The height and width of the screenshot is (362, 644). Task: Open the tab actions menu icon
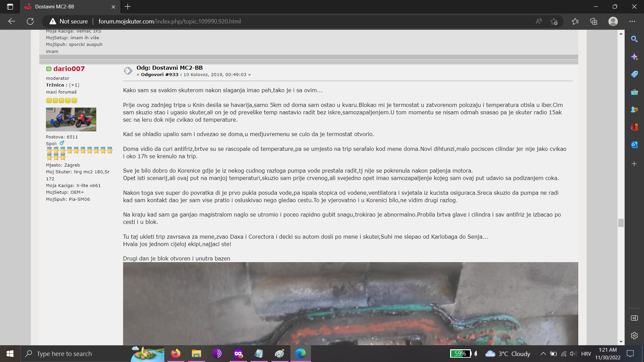10,7
